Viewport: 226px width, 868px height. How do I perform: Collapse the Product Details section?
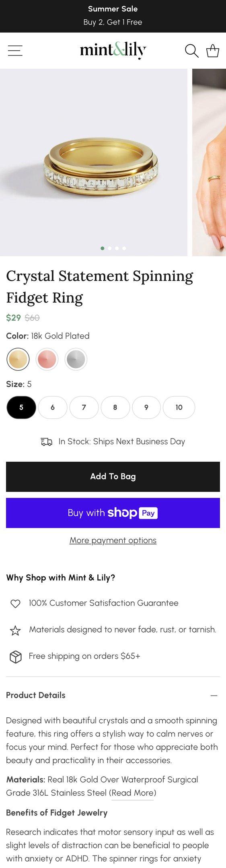(214, 696)
